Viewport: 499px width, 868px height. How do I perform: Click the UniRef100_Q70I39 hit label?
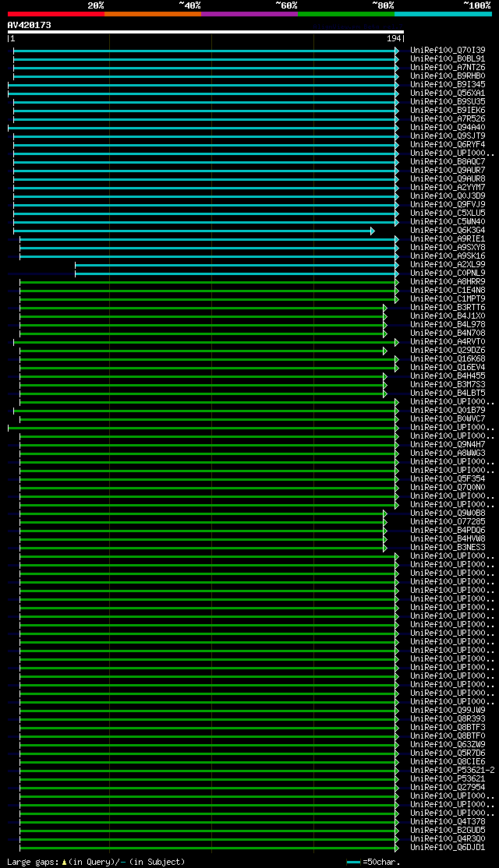(x=448, y=51)
